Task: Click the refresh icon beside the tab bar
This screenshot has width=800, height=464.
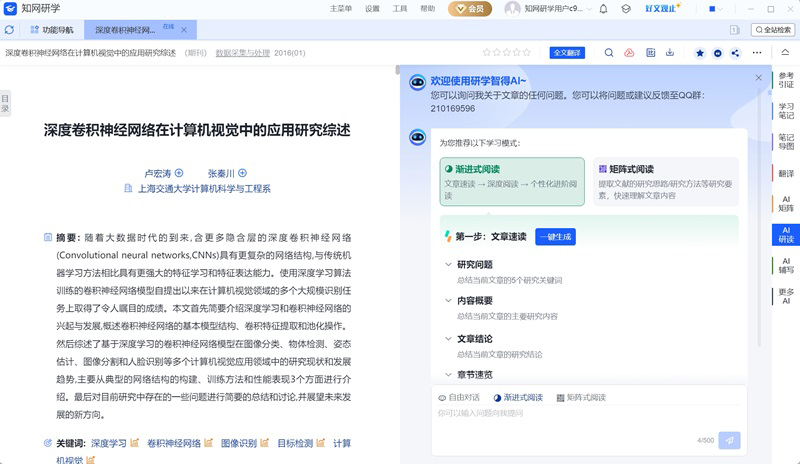Action: pos(9,30)
